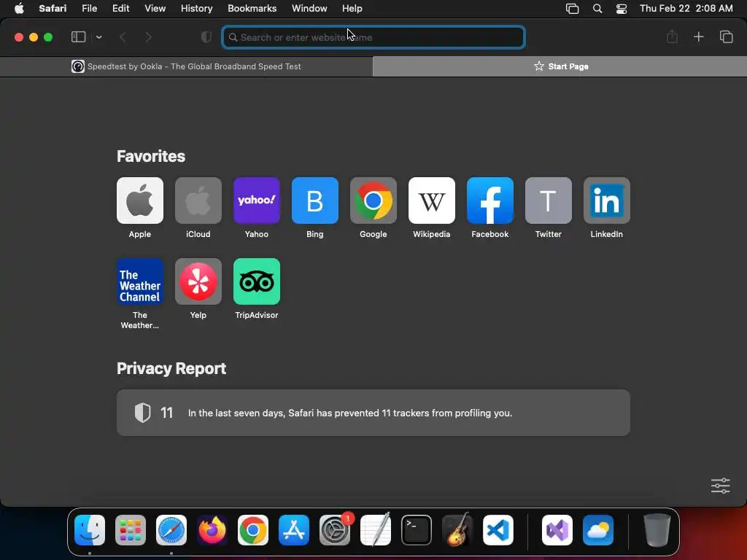Go back with the back arrow
This screenshot has width=747, height=560.
[123, 37]
